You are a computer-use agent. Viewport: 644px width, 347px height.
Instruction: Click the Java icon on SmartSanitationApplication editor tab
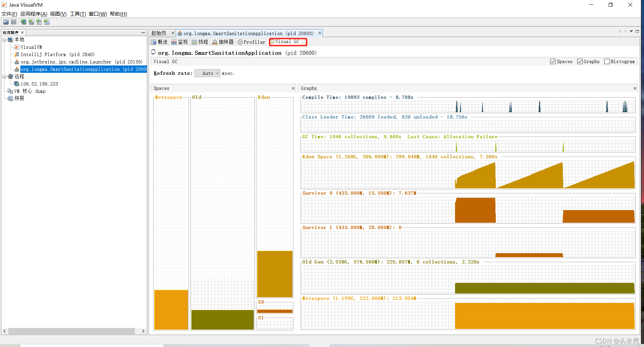pos(180,33)
